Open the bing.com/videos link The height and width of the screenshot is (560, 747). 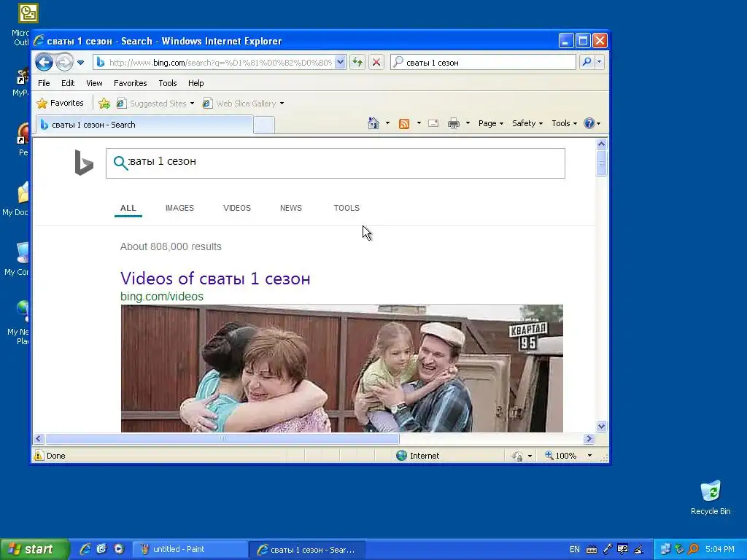(x=161, y=296)
